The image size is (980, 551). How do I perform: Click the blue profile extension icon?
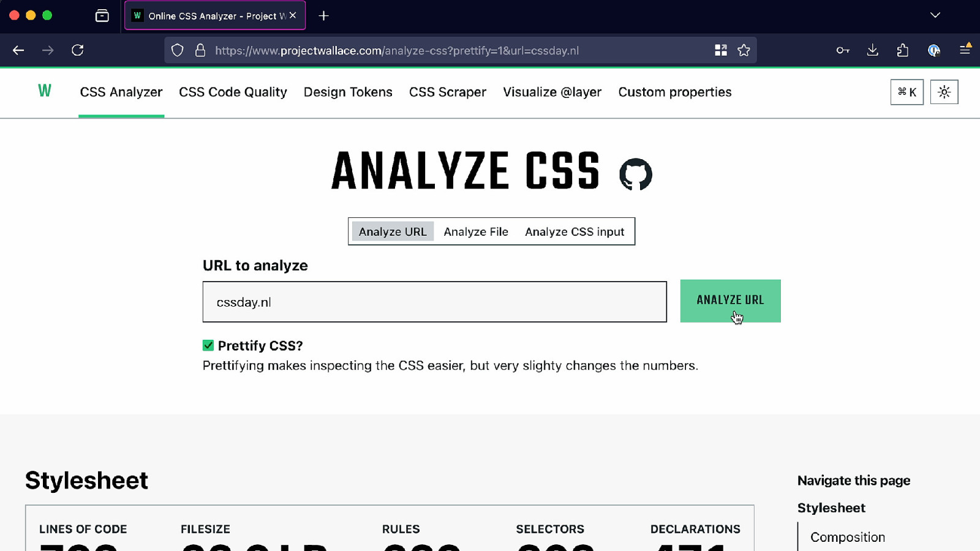(x=934, y=50)
